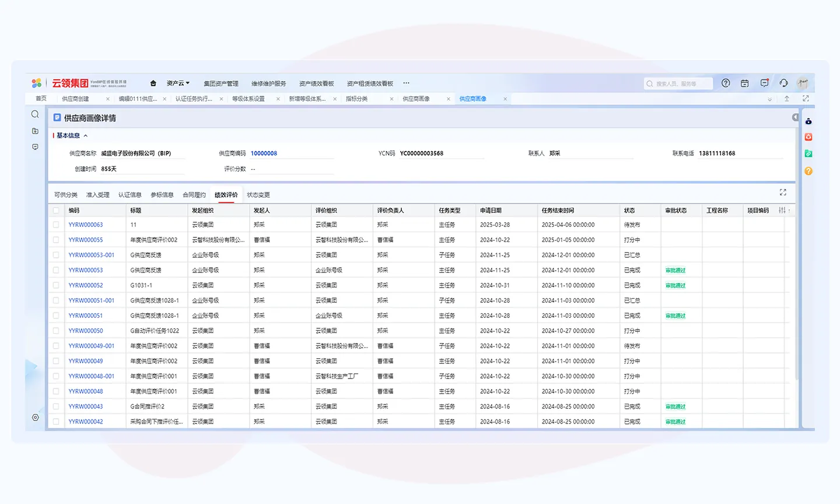Check the row checkbox for YYRW000050
The width and height of the screenshot is (840, 504).
[56, 331]
